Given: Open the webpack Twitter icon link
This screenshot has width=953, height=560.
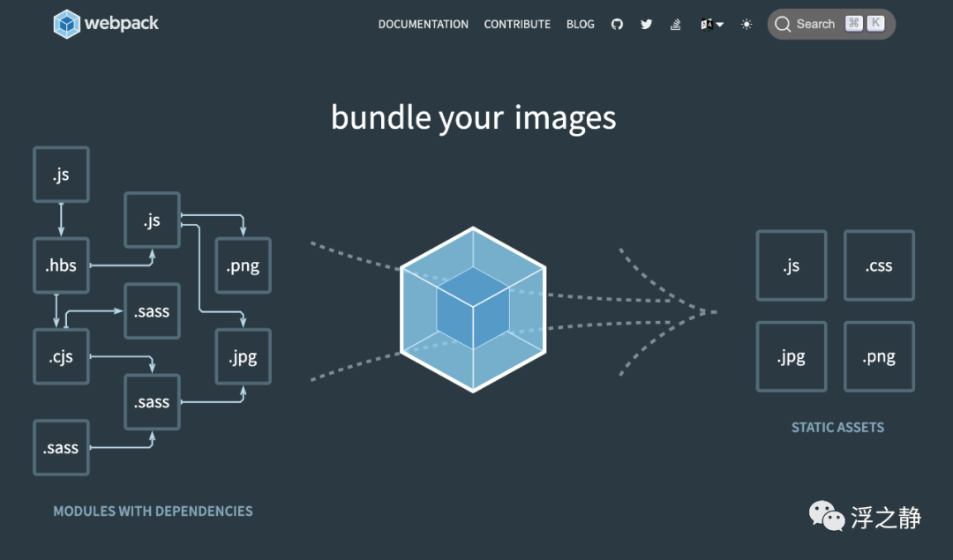Looking at the screenshot, I should [x=646, y=25].
